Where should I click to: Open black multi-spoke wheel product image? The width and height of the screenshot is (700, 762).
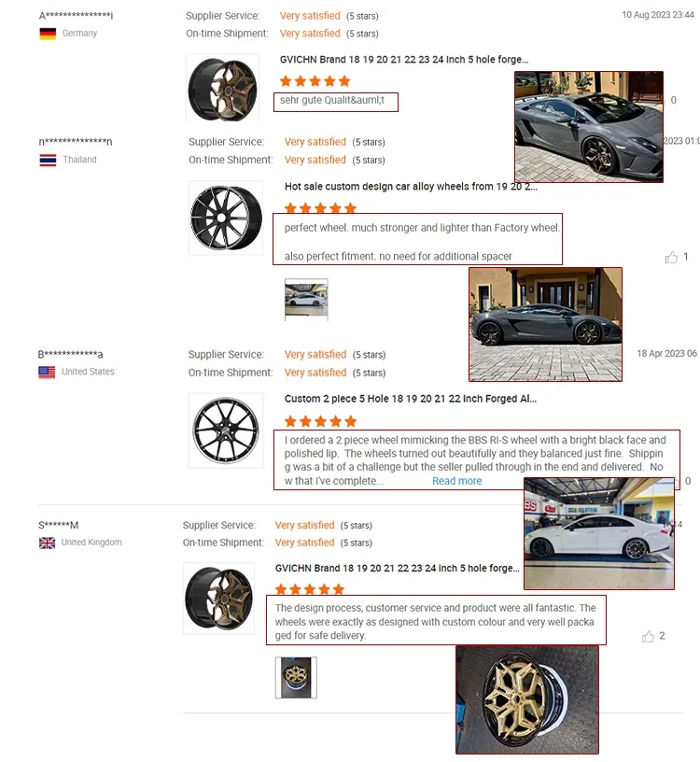(226, 218)
